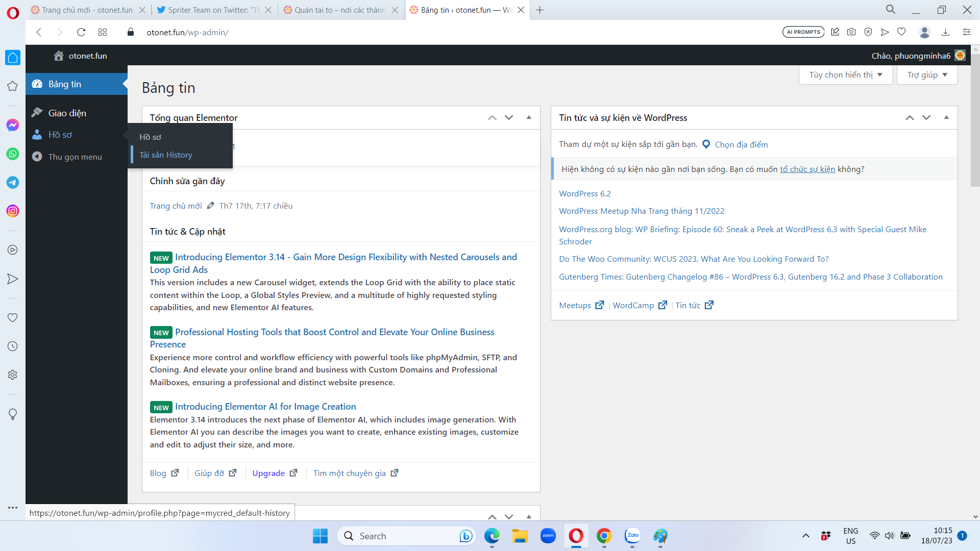This screenshot has width=980, height=551.
Task: Open WhatsApp in Opera sidebar
Action: pyautogui.click(x=13, y=154)
